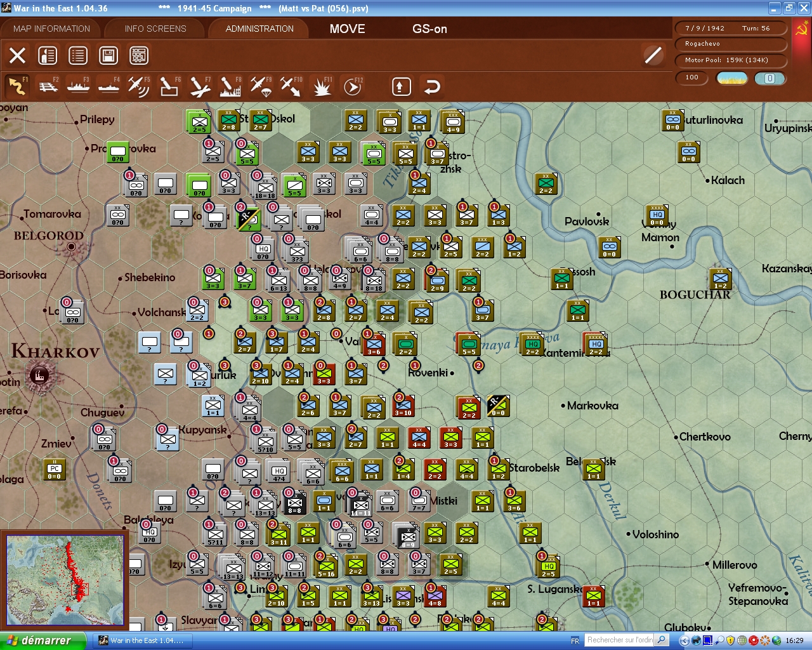Select the HQ 0=0 unit above Mamon
Viewport: 812px width, 650px height.
pyautogui.click(x=657, y=216)
